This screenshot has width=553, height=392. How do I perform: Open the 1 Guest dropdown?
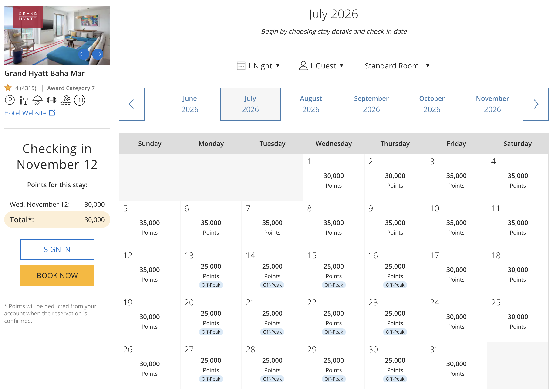tap(321, 66)
